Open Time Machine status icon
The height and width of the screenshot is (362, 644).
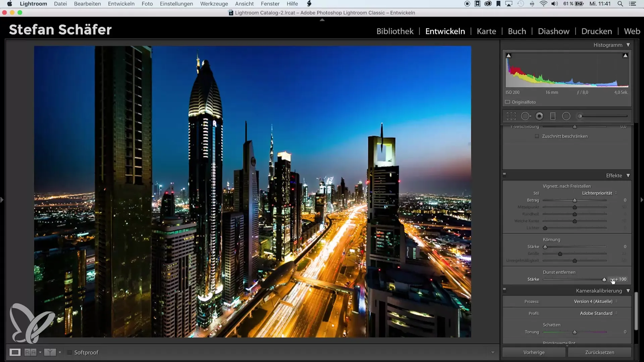[521, 4]
